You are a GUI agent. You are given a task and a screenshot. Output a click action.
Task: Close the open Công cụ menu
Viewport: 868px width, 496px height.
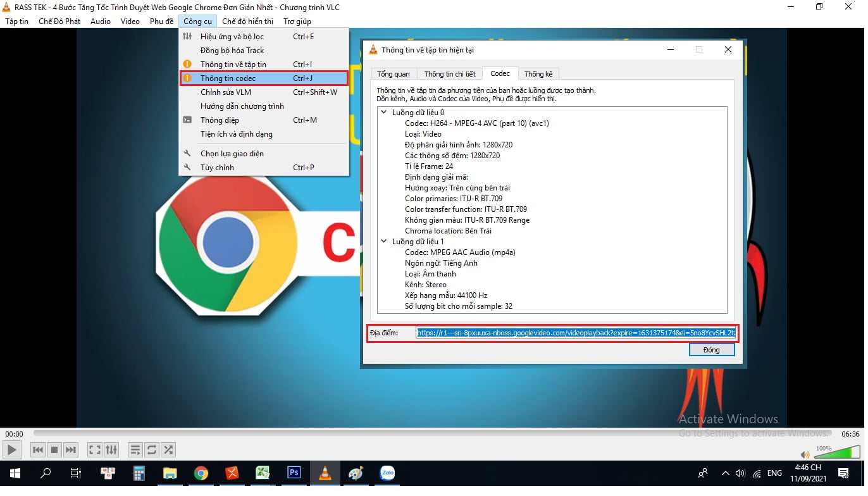(x=198, y=22)
